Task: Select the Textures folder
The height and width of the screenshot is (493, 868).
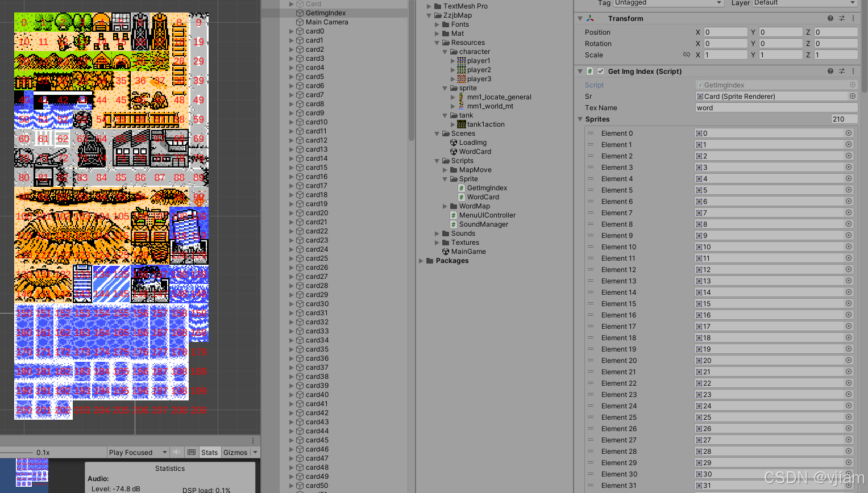Action: click(465, 243)
